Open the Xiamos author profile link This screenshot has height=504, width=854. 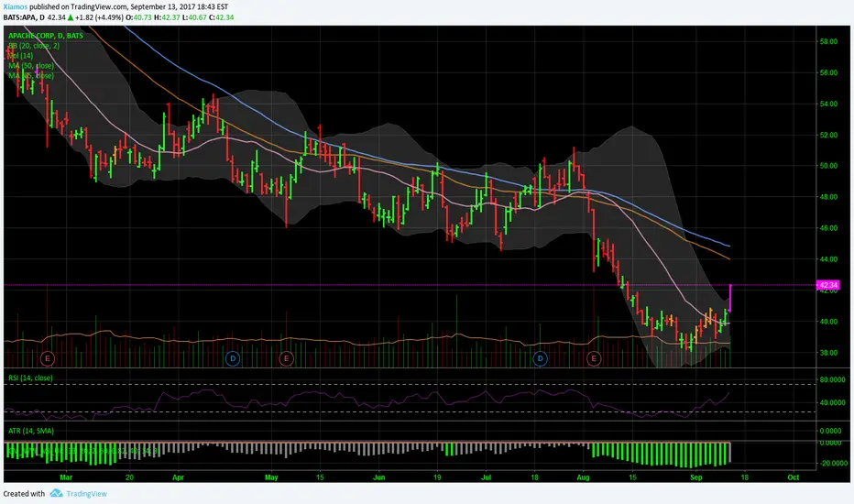point(16,7)
